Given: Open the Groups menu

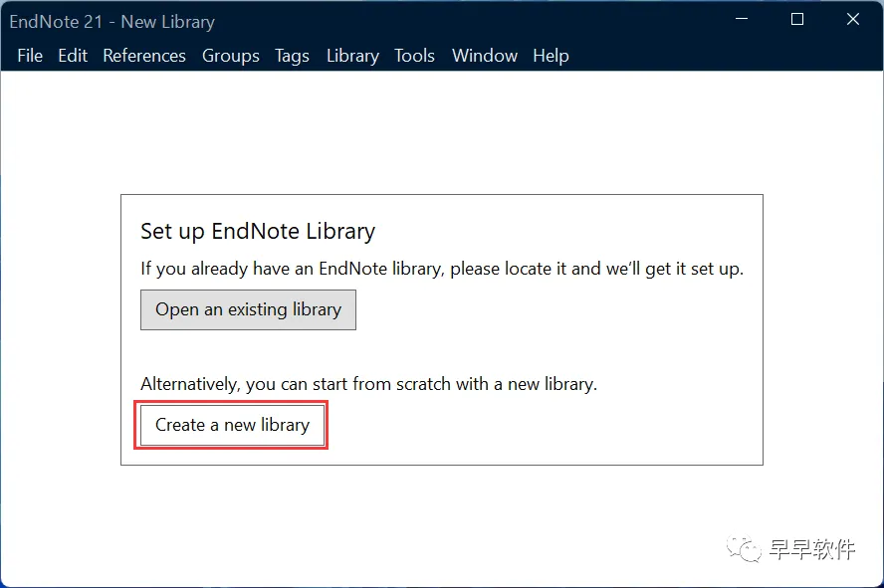Looking at the screenshot, I should point(231,56).
